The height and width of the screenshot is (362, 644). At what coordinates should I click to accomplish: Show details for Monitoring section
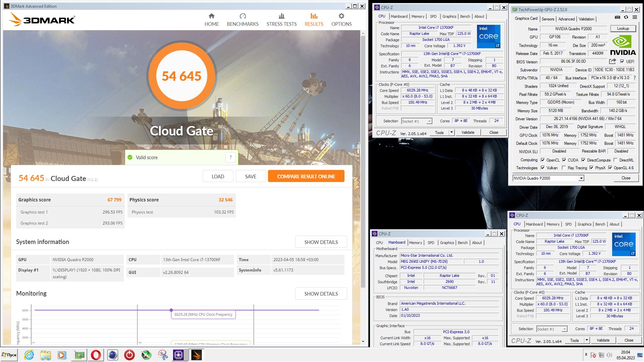pyautogui.click(x=321, y=294)
